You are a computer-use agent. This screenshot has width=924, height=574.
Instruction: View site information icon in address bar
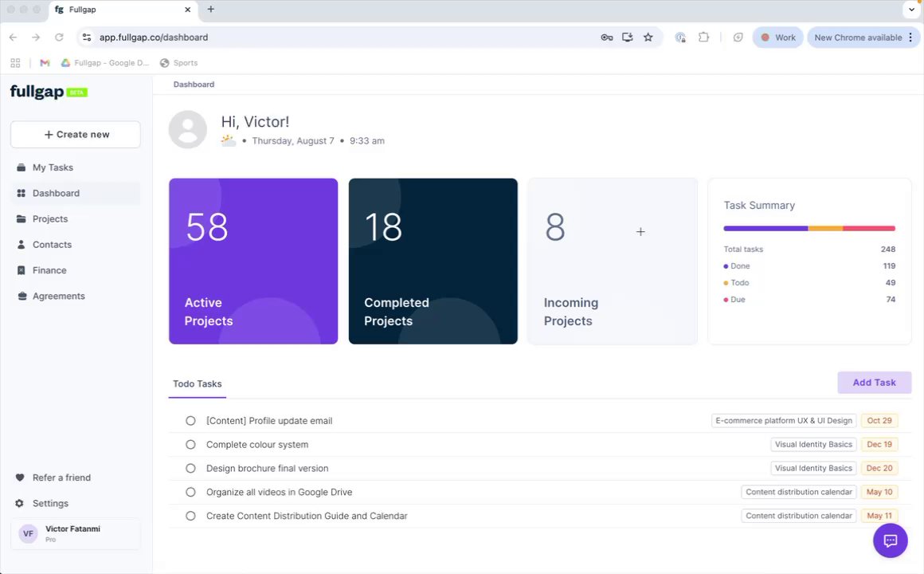click(x=87, y=37)
